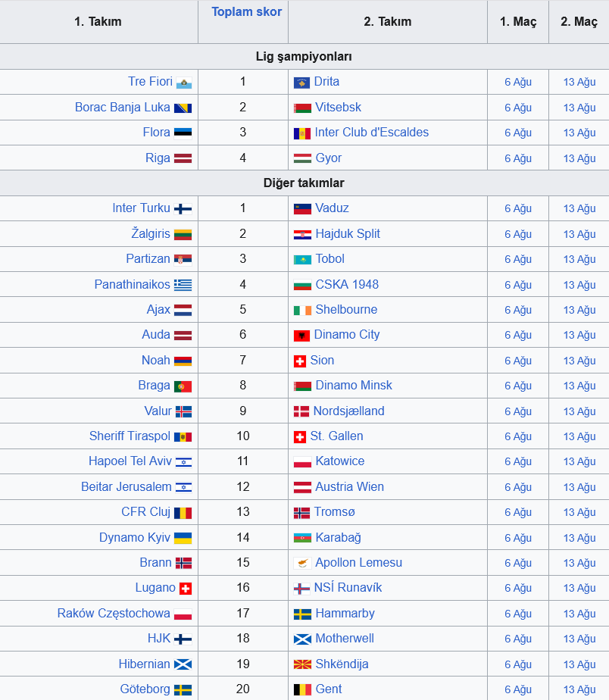Viewport: 609px width, 700px height.
Task: Open the Panathinaikos team link
Action: point(132,284)
